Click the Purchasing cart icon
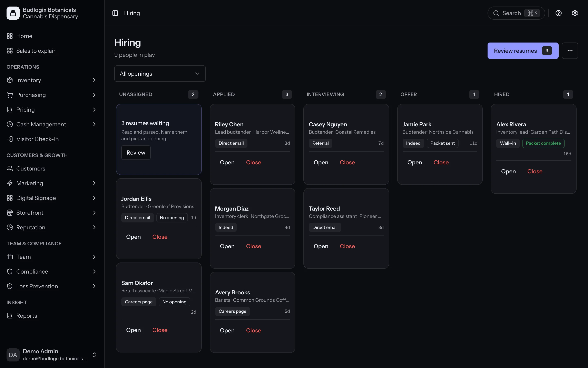Image resolution: width=588 pixels, height=368 pixels. (10, 95)
